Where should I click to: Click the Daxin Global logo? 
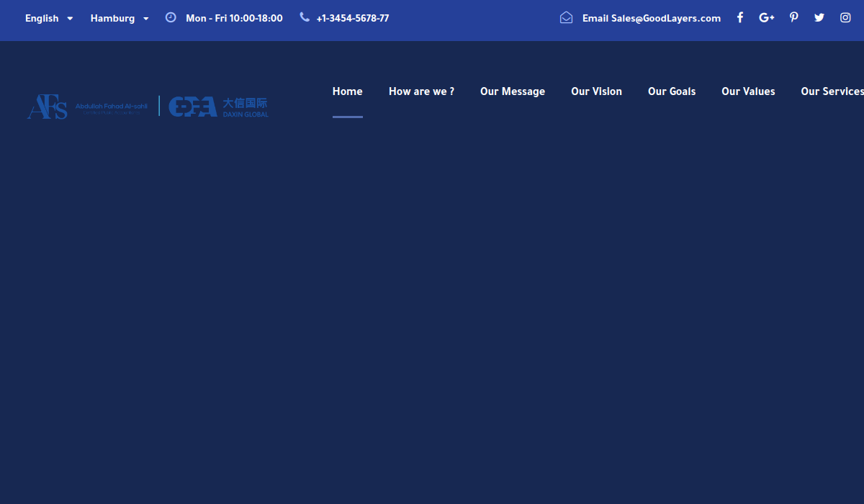219,107
